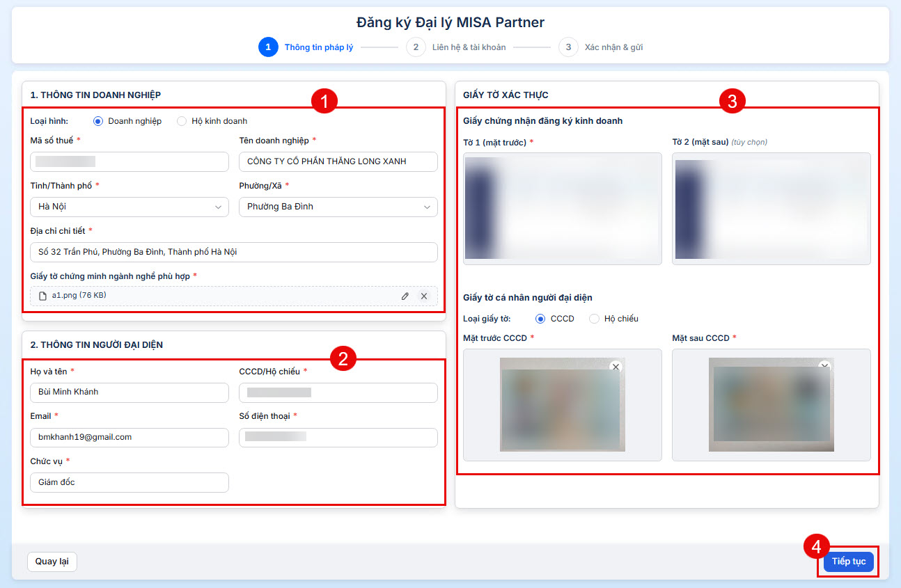
Task: Open the Tỉnh/Thành phố dropdown showing Hà Nội
Action: click(x=130, y=207)
